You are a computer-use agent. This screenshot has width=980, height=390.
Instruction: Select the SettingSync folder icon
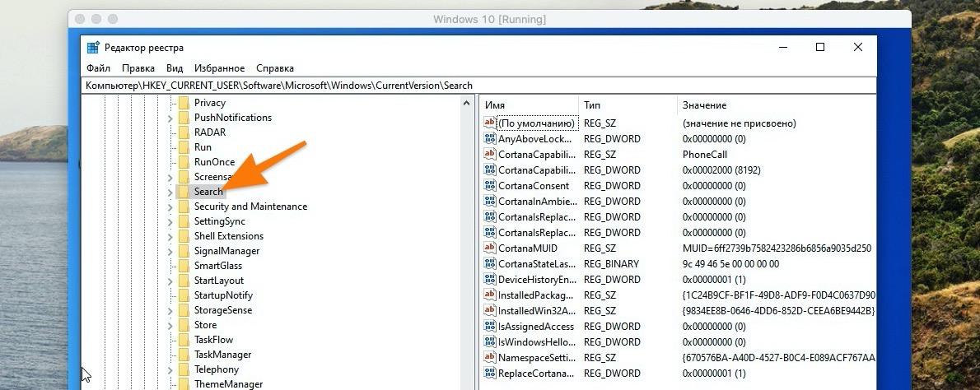pos(184,221)
